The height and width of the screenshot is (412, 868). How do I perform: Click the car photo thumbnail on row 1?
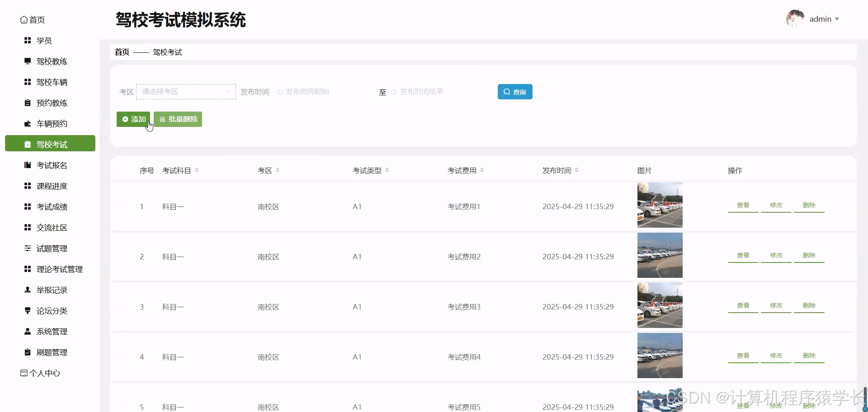click(x=660, y=205)
